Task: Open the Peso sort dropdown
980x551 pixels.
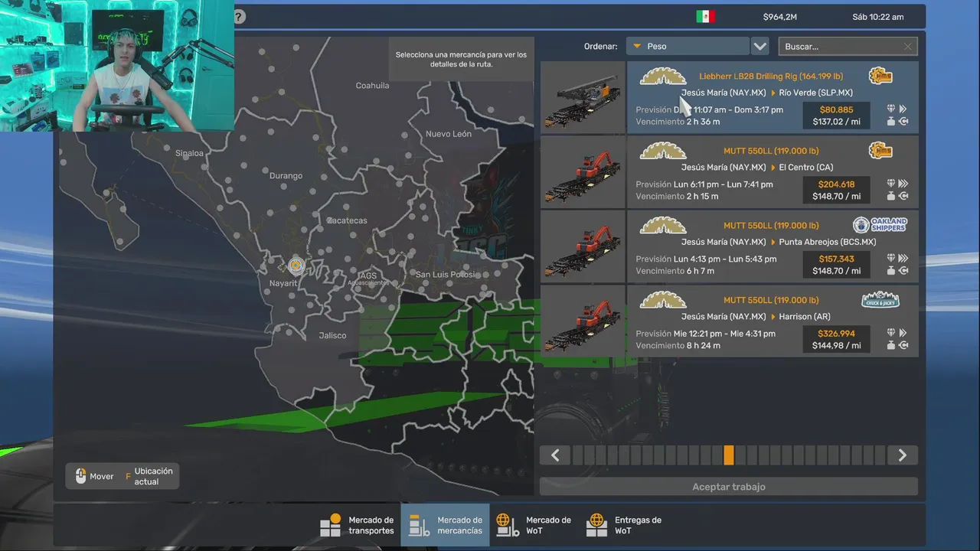Action: pos(687,46)
